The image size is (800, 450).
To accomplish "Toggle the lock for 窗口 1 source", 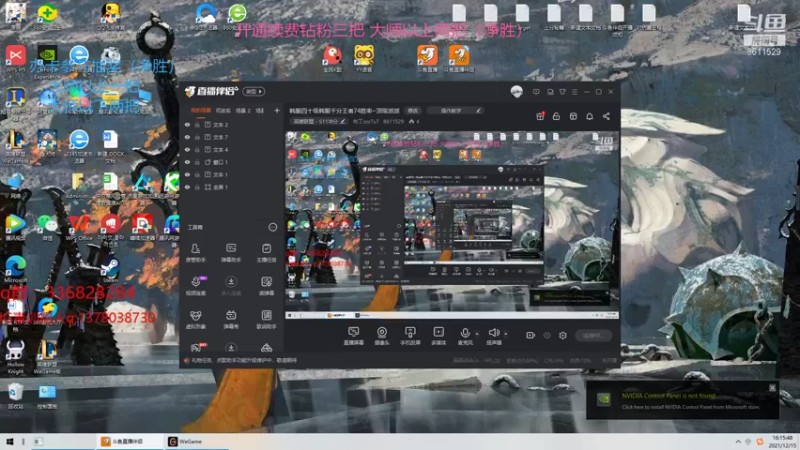I will 197,162.
